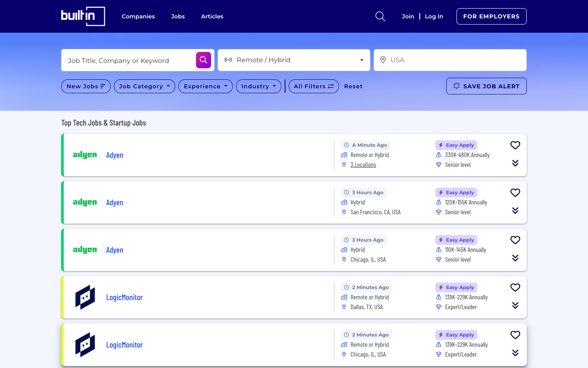Go to Companies in top navigation
588x368 pixels.
138,16
